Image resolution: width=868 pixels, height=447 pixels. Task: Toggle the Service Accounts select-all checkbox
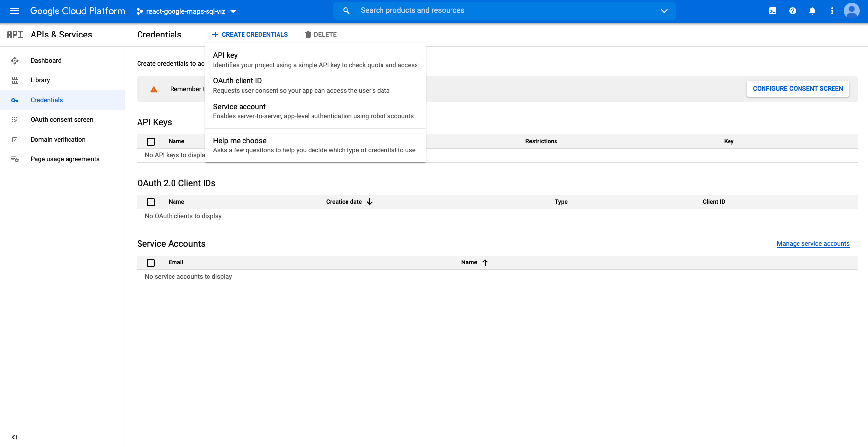(x=151, y=263)
